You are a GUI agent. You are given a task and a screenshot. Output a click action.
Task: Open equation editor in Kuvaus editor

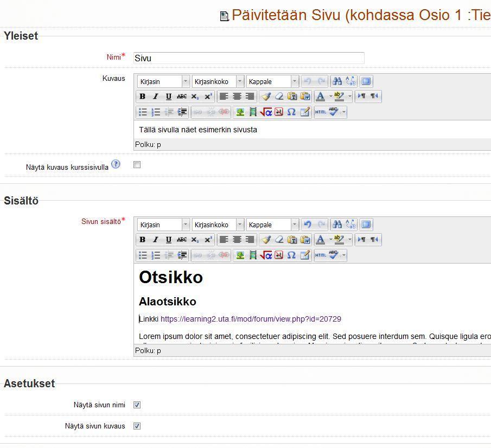click(266, 112)
